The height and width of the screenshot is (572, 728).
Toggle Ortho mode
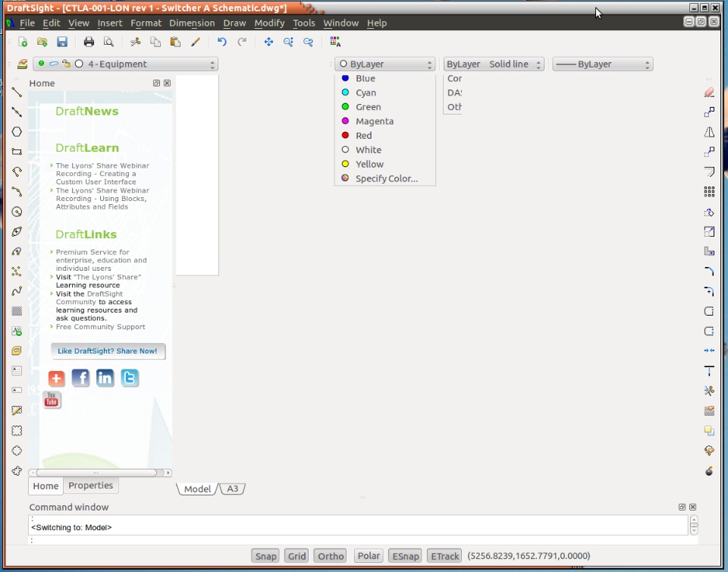(x=331, y=556)
